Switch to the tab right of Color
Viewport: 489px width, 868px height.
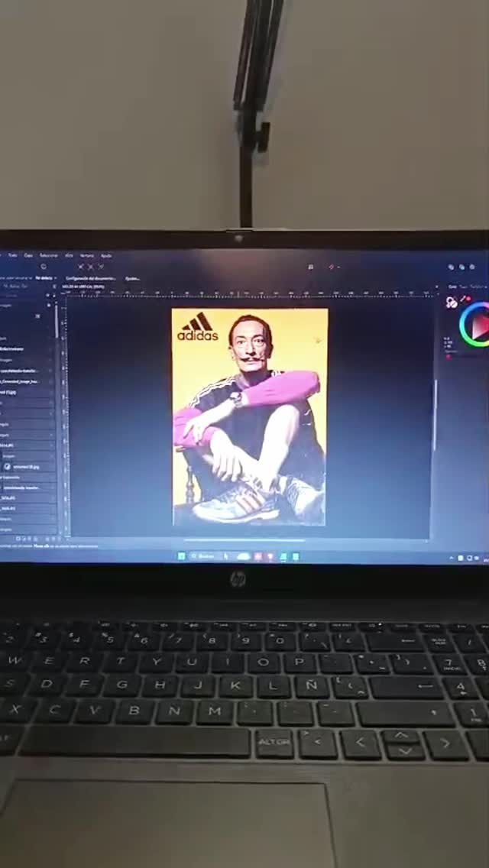click(x=463, y=287)
